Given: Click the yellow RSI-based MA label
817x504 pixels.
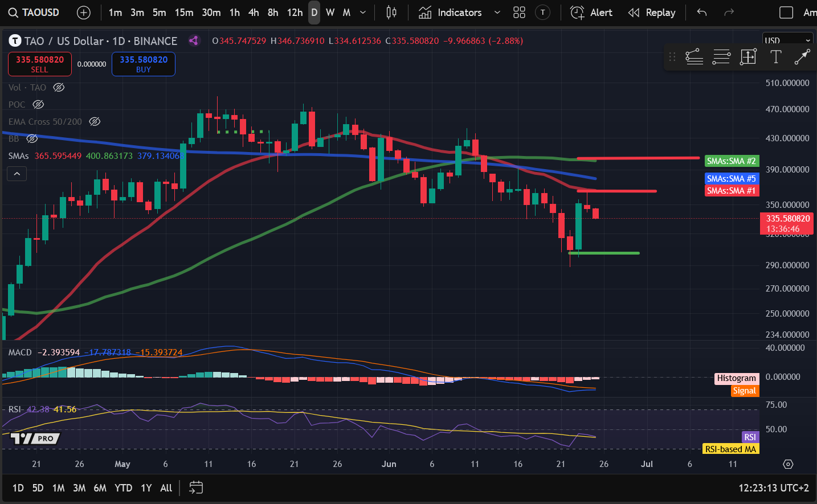Looking at the screenshot, I should tap(731, 449).
